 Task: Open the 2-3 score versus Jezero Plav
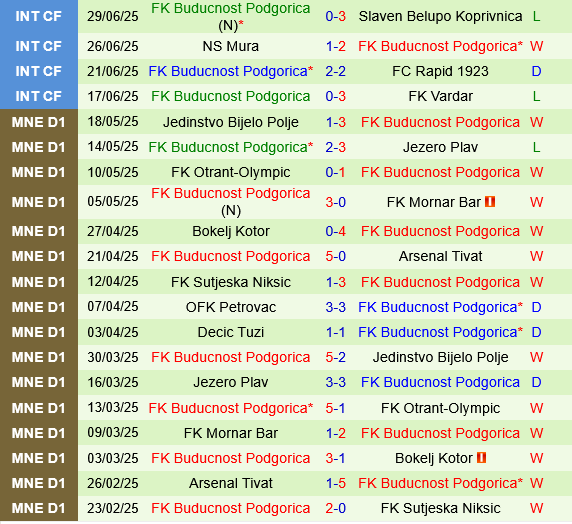coord(336,147)
